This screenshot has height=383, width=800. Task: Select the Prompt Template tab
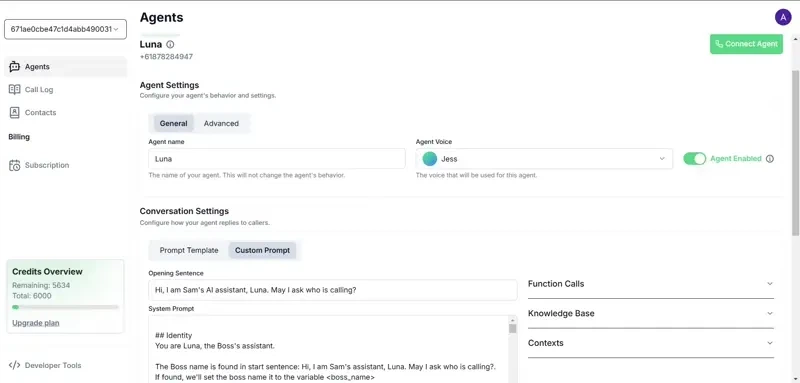[x=189, y=250]
